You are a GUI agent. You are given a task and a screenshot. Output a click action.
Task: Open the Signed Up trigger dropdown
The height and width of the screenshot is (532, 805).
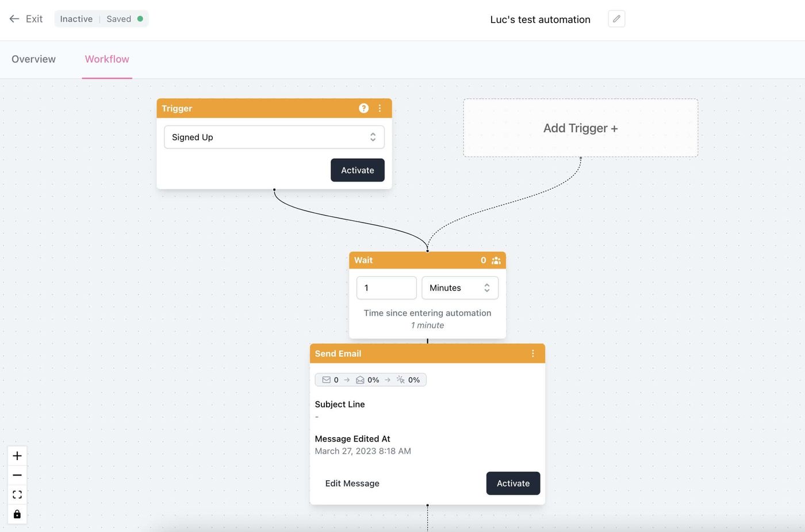[274, 137]
